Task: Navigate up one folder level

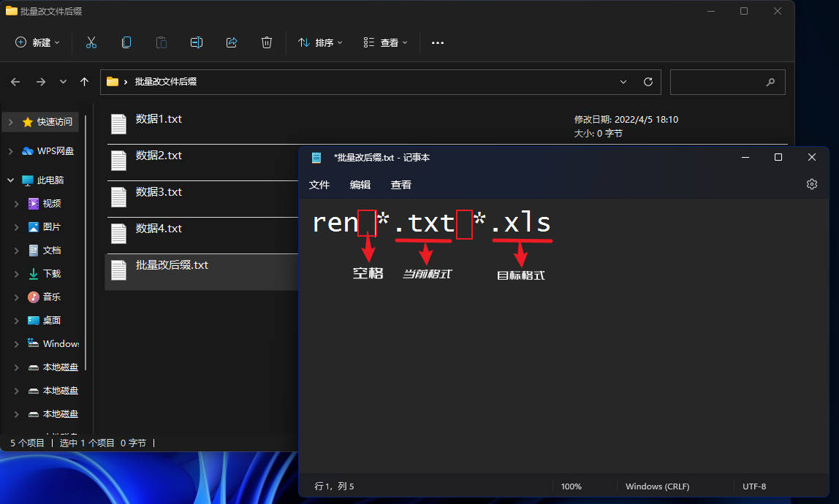Action: click(85, 82)
